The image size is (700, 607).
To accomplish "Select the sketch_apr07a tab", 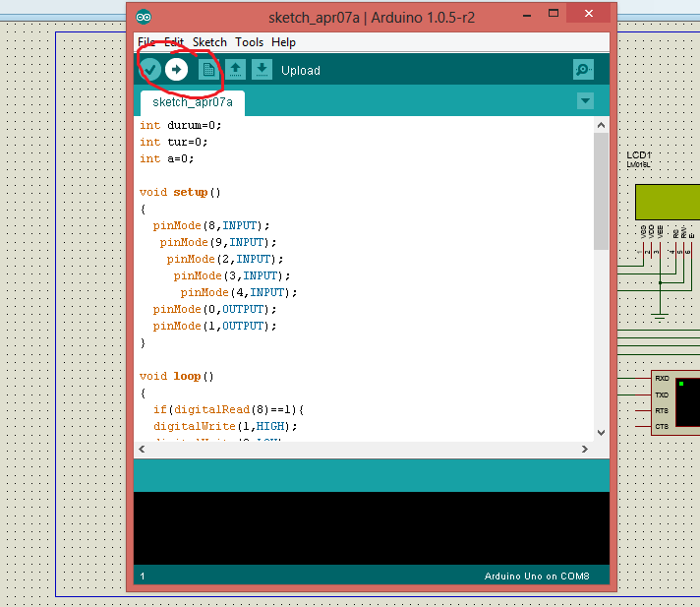I will coord(193,102).
